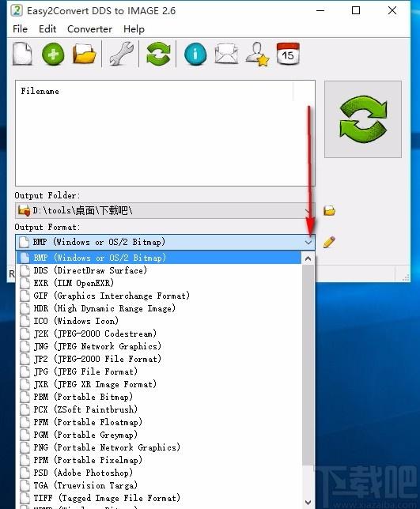Screen dimensions: 420x509
Task: Pick JNG (JPEG Network Graphics)
Action: 159,346
